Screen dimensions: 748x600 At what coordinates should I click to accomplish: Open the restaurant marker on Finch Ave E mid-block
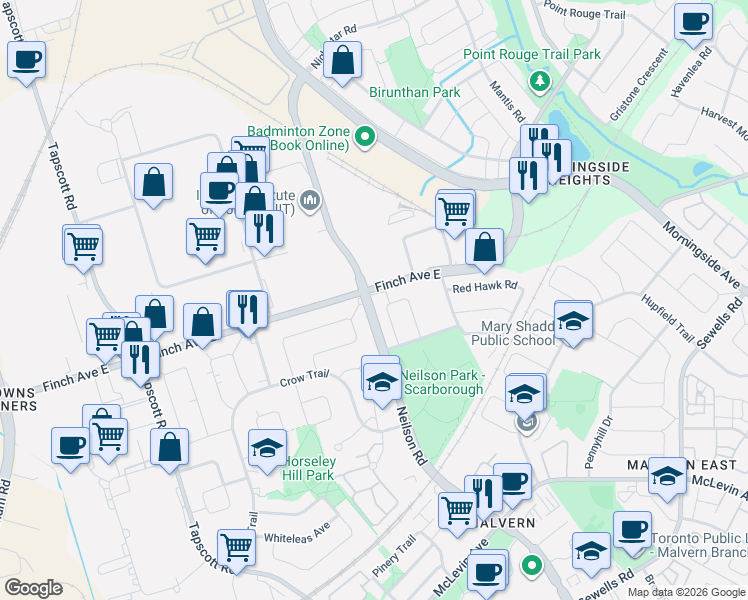[x=248, y=310]
